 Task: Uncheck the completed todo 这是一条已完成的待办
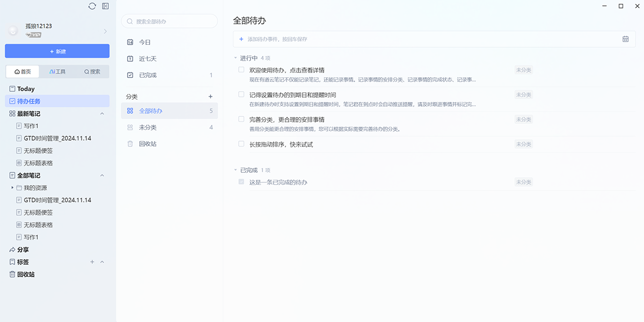tap(241, 181)
